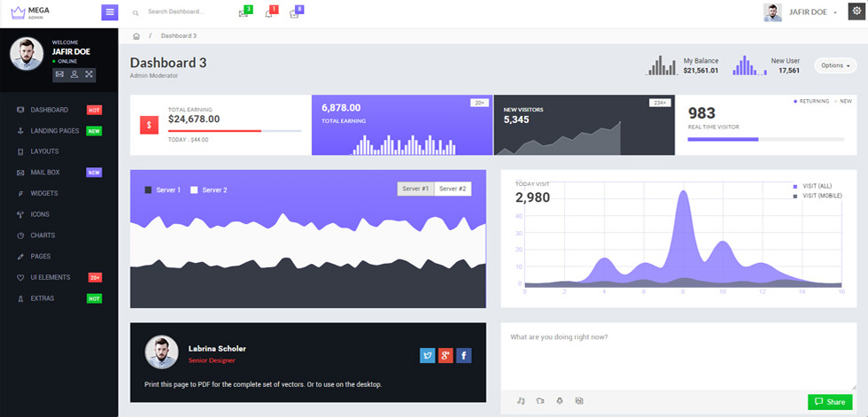Toggle the Server 2 legend box
Viewport: 868px width, 417px height.
pos(194,189)
